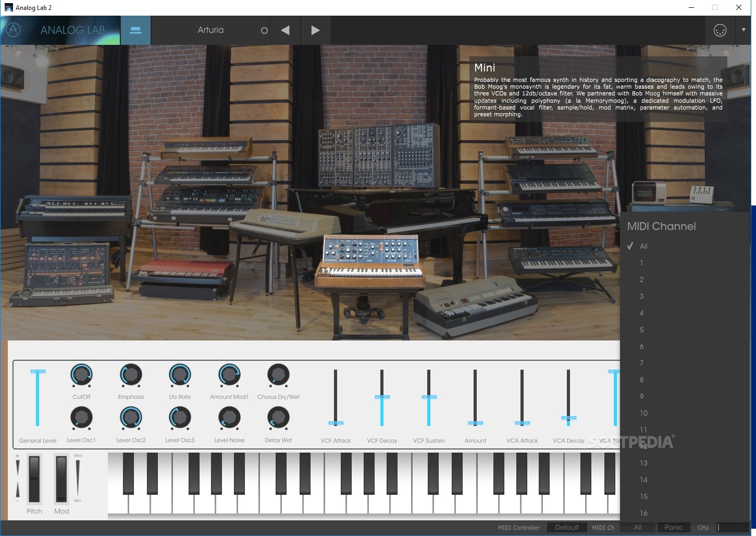The width and height of the screenshot is (756, 536).
Task: Select MIDI channel 1
Action: (685, 263)
